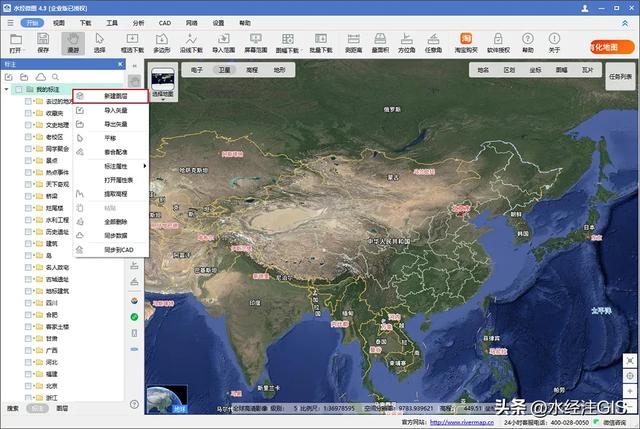Click the cloud icon in 标注 panel toolbar
The image size is (640, 429).
point(40,77)
